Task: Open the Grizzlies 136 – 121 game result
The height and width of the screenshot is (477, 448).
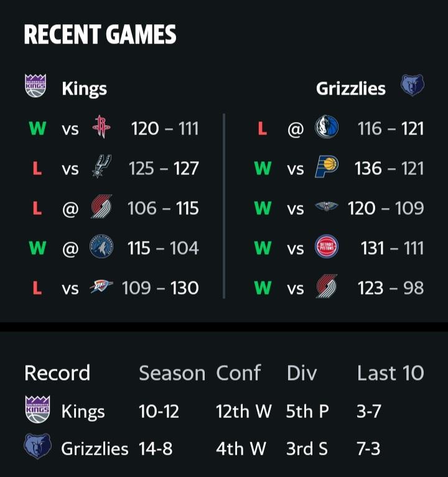Action: (x=390, y=168)
